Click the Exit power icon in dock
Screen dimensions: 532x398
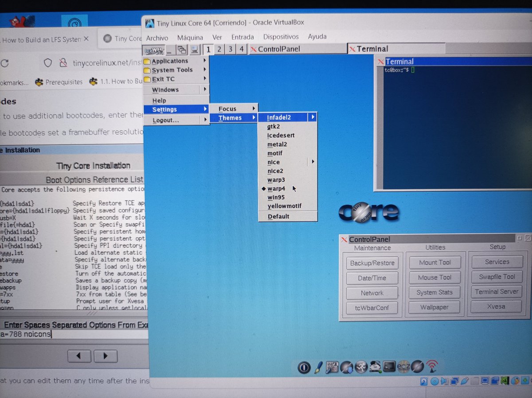click(x=304, y=367)
